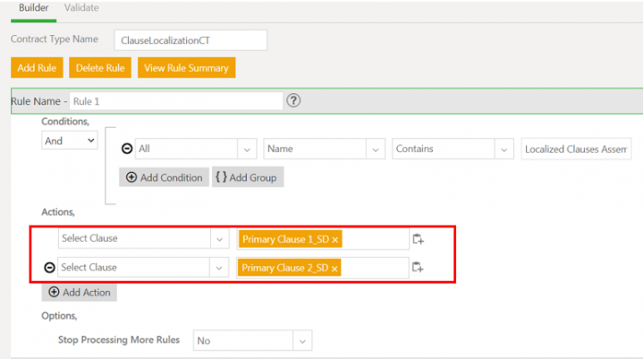Image resolution: width=644 pixels, height=359 pixels.
Task: Open Stop Processing More Rules dropdown
Action: [x=302, y=341]
